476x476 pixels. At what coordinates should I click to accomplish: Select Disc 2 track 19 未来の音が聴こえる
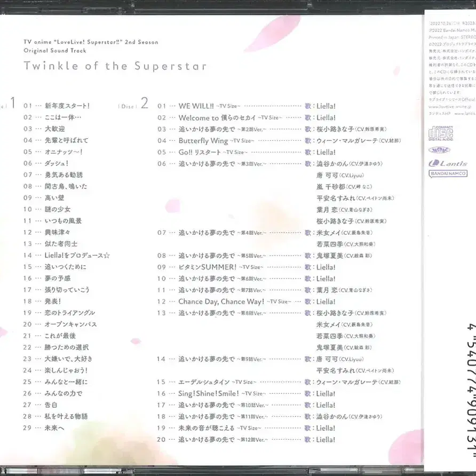tap(246, 428)
